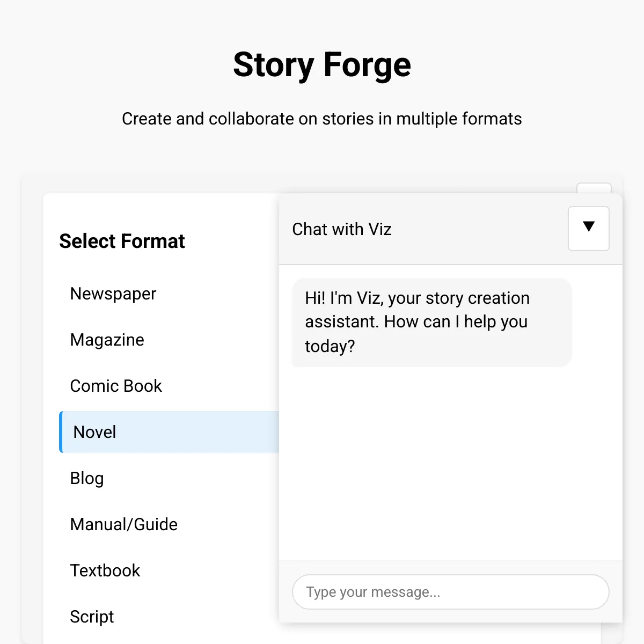Click the Chat with Viz header title
This screenshot has width=644, height=644.
(342, 229)
